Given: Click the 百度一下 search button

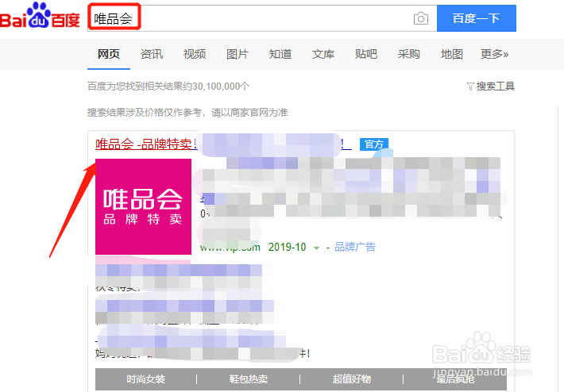Looking at the screenshot, I should 477,18.
